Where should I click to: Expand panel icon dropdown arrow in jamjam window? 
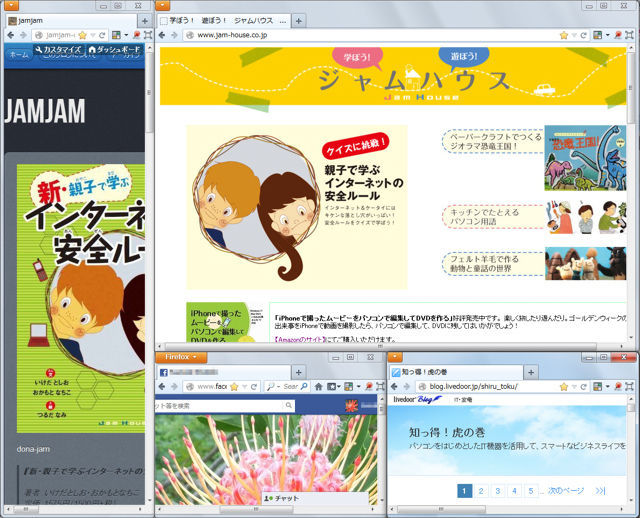pyautogui.click(x=126, y=35)
